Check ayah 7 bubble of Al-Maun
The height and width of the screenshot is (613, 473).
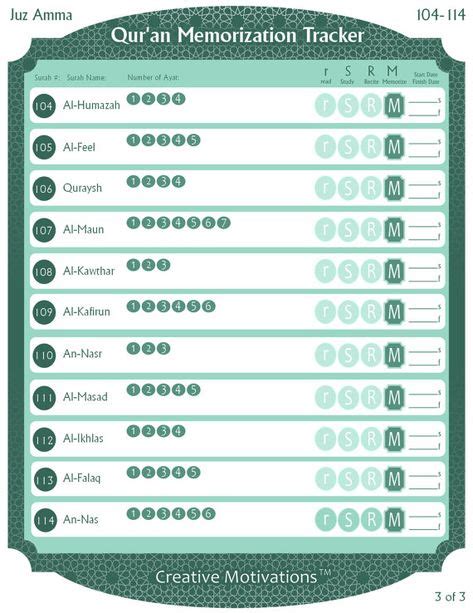point(224,223)
